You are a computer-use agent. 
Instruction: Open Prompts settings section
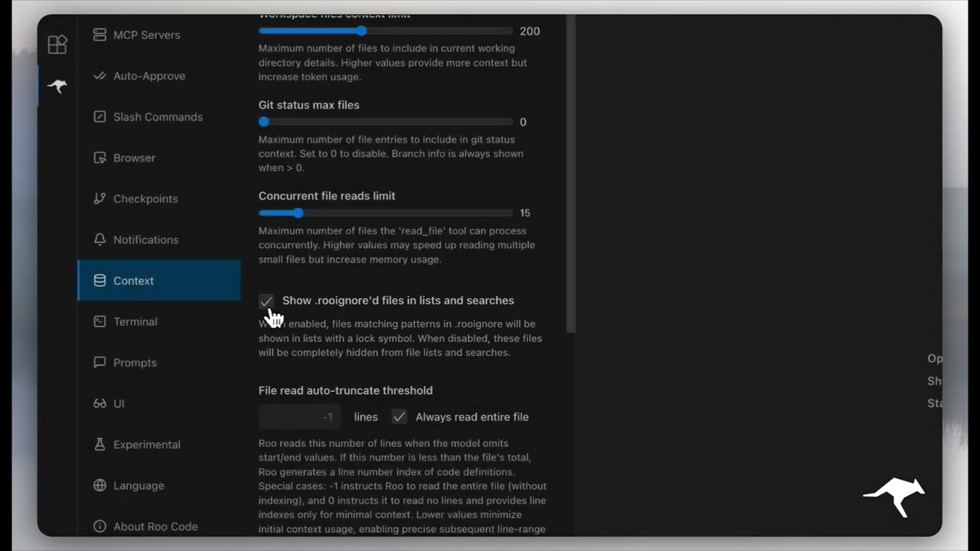(159, 362)
